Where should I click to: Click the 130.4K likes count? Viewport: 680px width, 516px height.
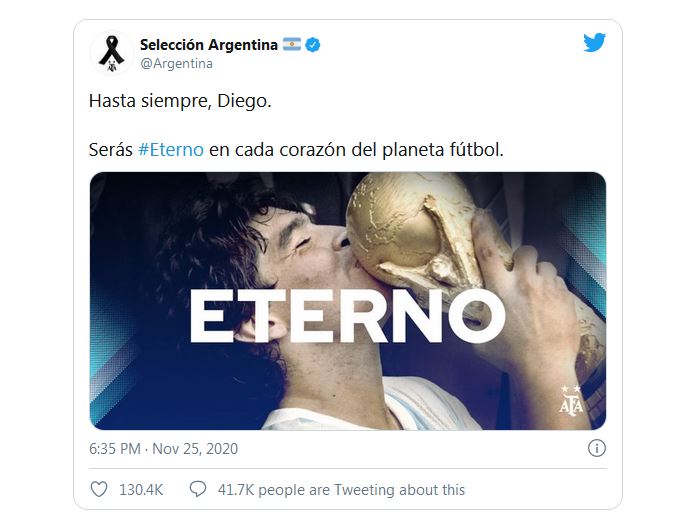(x=141, y=490)
